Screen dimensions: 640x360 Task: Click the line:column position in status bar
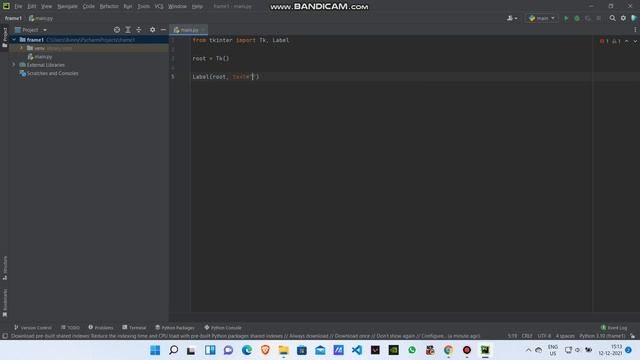(512, 336)
